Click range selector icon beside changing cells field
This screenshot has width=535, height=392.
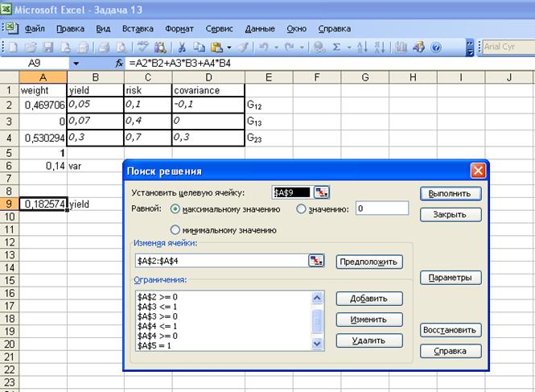316,260
